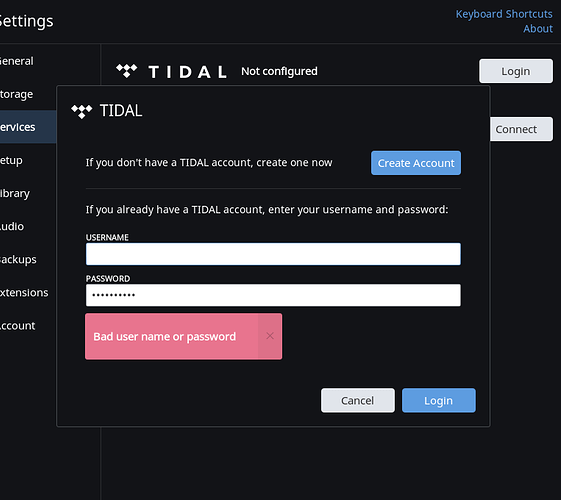This screenshot has width=561, height=500.
Task: Dismiss the 'Bad user name or password' error
Action: (x=270, y=336)
